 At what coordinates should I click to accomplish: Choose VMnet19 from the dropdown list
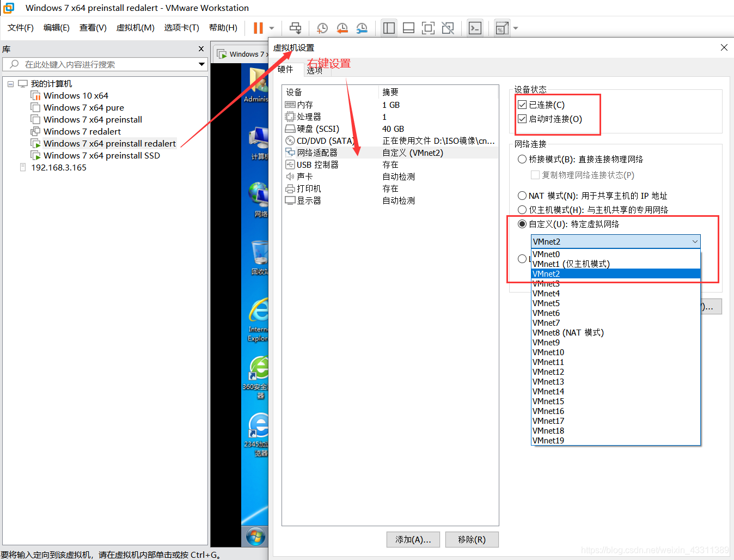[616, 441]
